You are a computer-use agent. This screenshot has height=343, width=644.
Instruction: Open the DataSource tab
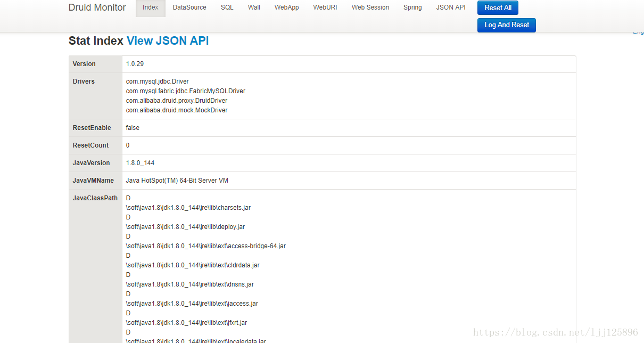(x=189, y=7)
